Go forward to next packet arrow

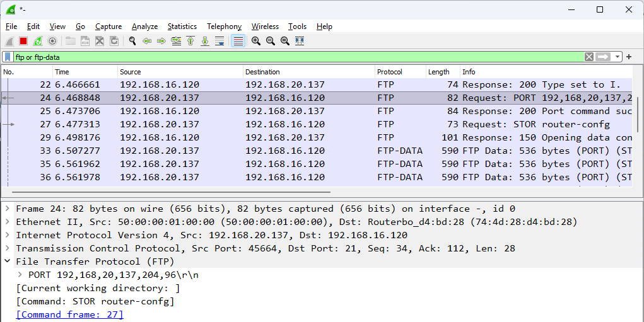(161, 41)
